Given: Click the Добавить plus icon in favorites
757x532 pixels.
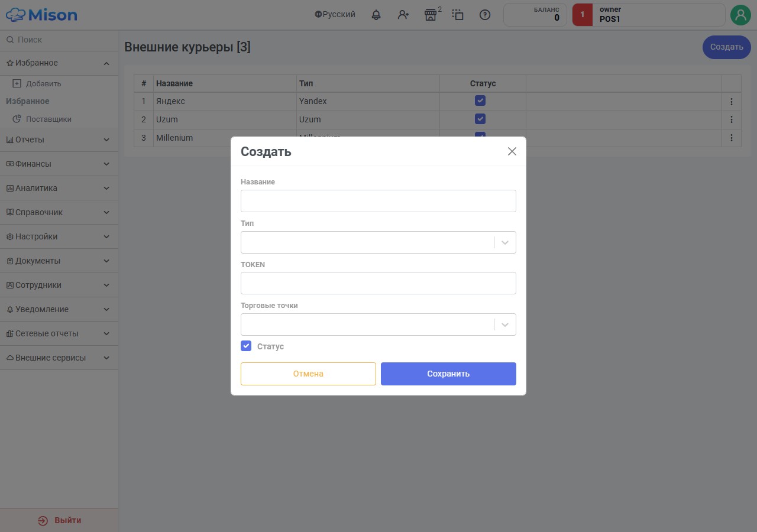Looking at the screenshot, I should point(17,83).
